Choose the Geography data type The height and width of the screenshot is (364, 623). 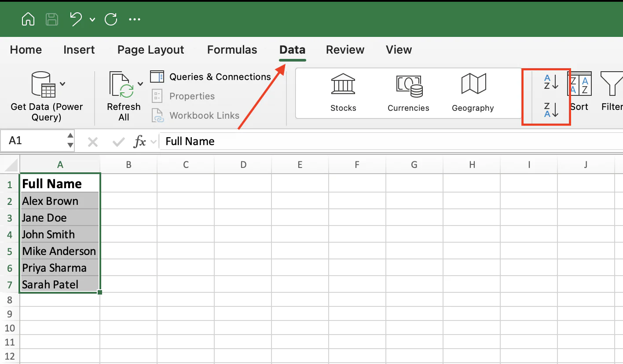pos(473,93)
